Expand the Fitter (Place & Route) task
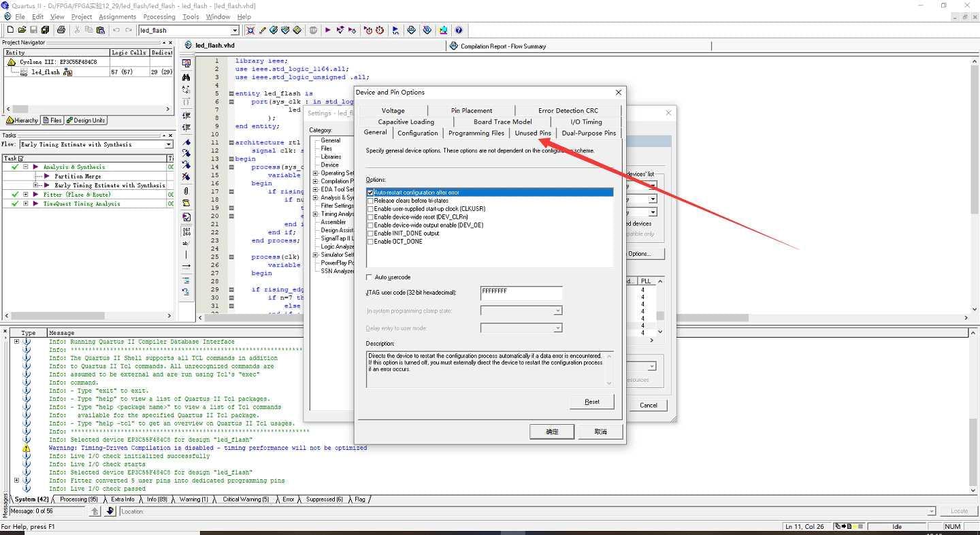The width and height of the screenshot is (980, 535). tap(26, 194)
